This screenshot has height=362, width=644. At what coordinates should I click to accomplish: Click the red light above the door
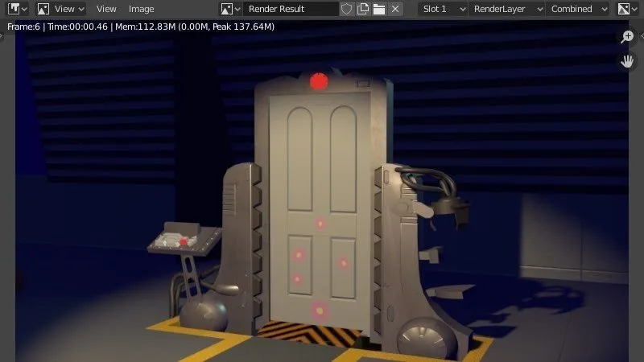319,80
